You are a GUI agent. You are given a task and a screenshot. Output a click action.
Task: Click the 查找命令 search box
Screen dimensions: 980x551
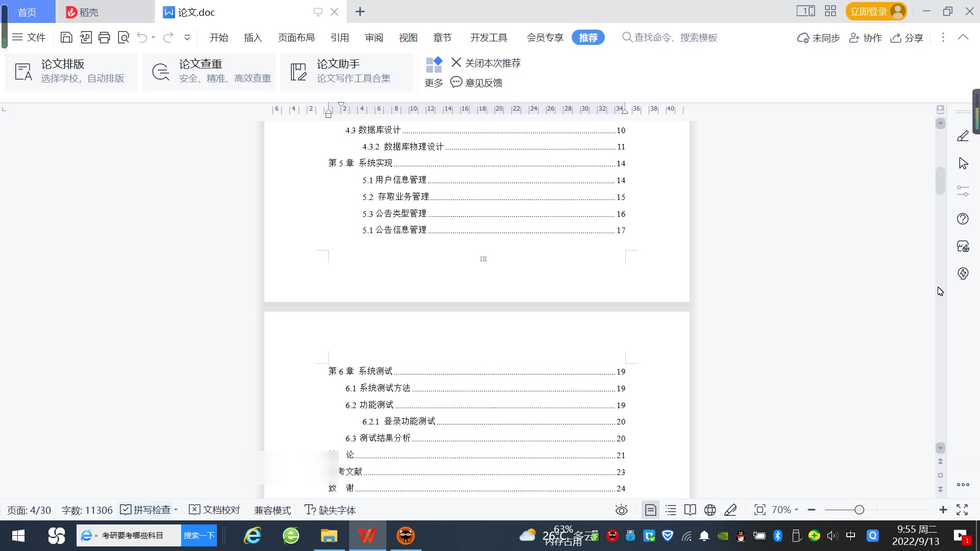pos(674,37)
